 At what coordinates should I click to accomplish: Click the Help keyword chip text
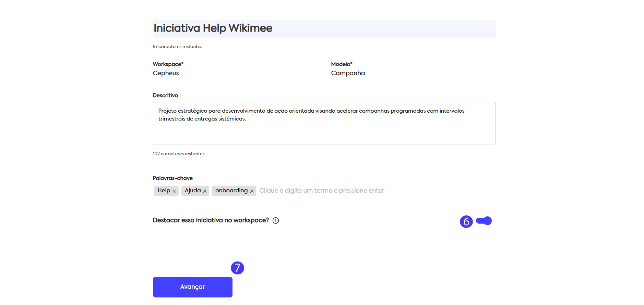click(164, 191)
